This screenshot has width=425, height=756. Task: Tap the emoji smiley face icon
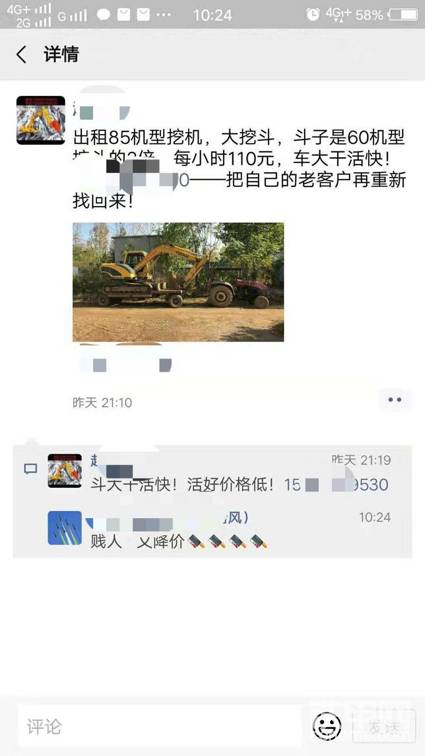pyautogui.click(x=327, y=726)
